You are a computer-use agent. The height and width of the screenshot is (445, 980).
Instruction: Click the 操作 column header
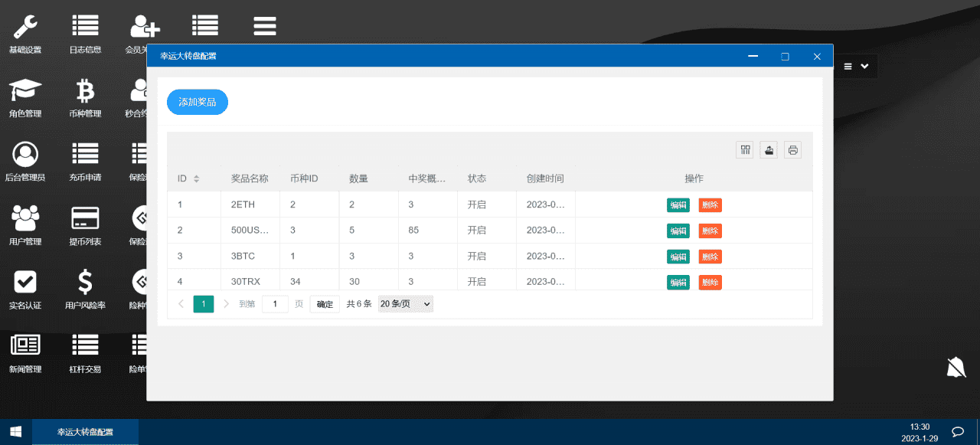pos(694,178)
